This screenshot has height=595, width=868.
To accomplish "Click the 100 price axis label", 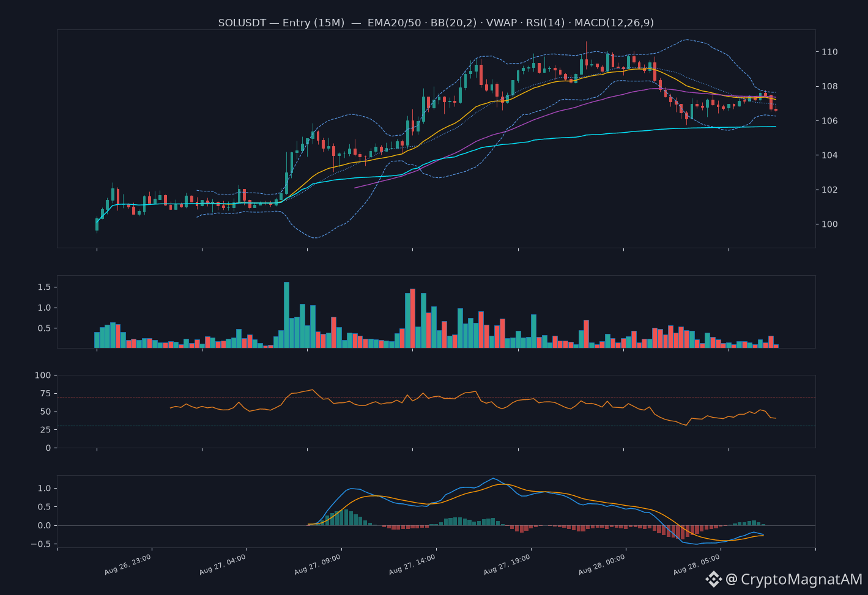I will (829, 224).
